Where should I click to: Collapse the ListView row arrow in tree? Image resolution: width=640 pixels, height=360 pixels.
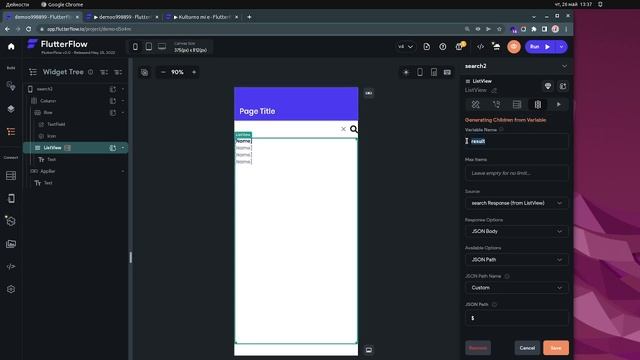coord(123,148)
